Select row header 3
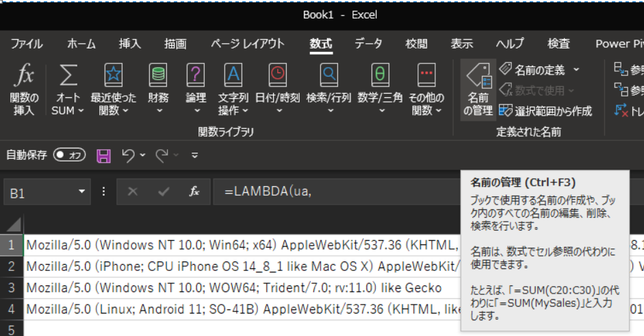Image resolution: width=644 pixels, height=336 pixels. click(x=12, y=288)
